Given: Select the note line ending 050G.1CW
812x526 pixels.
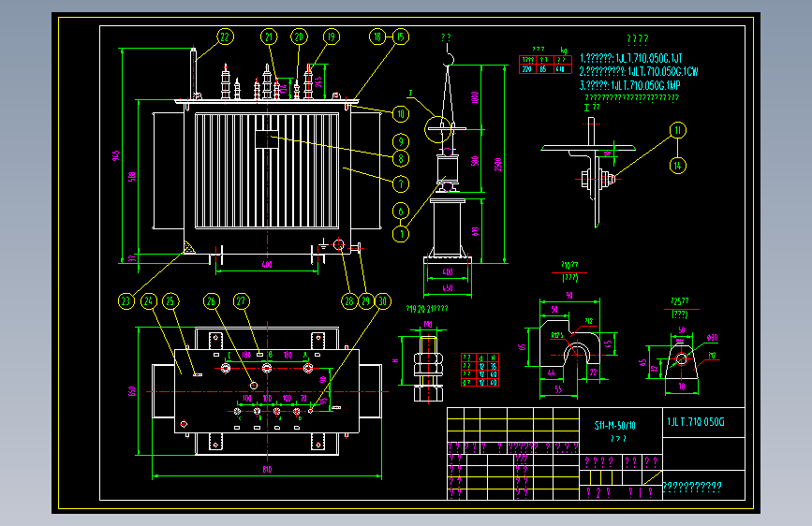Looking at the screenshot, I should [639, 71].
